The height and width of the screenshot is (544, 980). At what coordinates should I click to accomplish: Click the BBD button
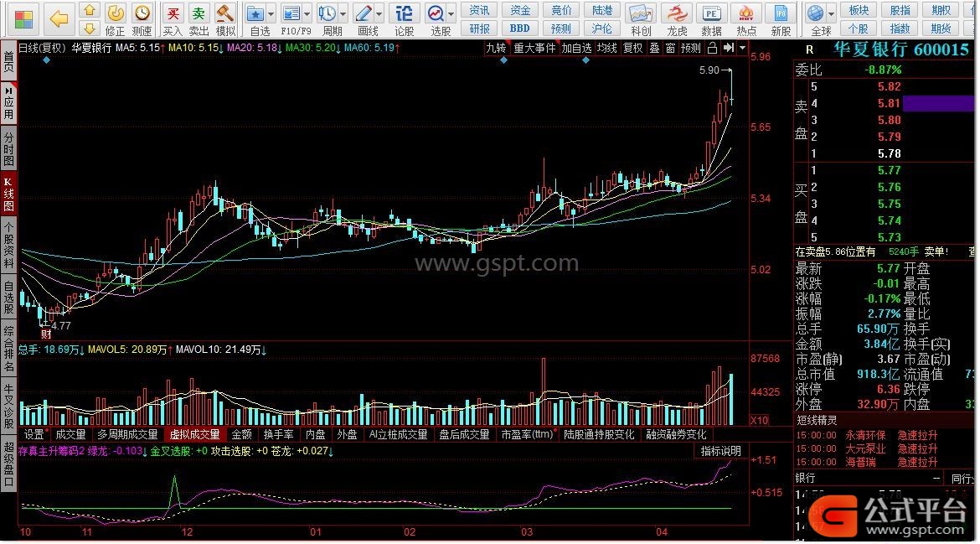point(520,28)
